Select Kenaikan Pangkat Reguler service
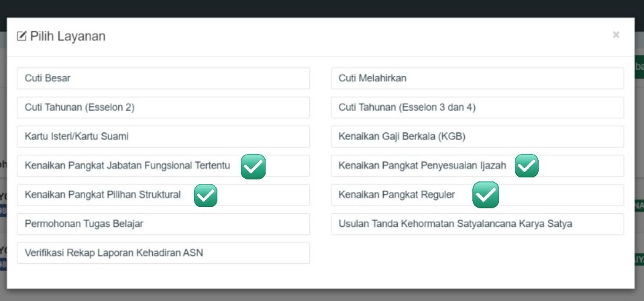The width and height of the screenshot is (644, 301). click(x=396, y=195)
